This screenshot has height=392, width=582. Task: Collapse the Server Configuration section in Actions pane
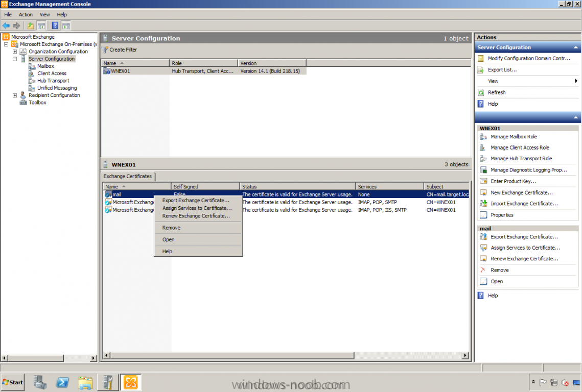(576, 47)
